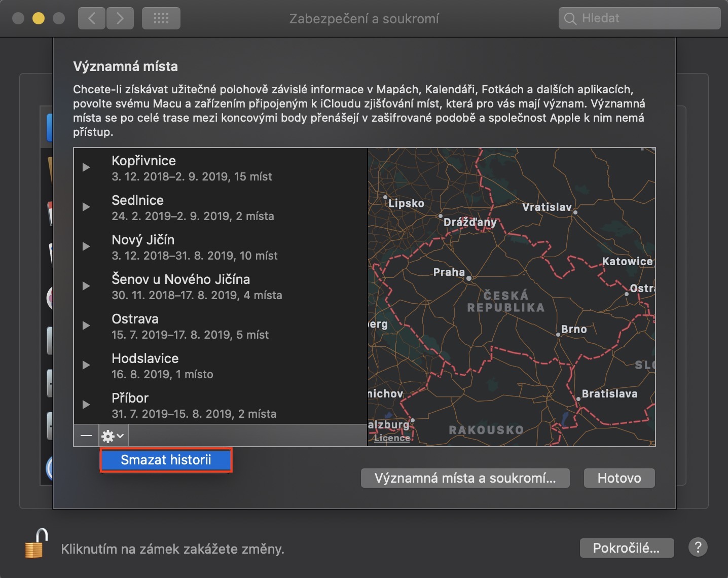Show all preferences grid icon
The width and height of the screenshot is (728, 578).
pos(161,19)
